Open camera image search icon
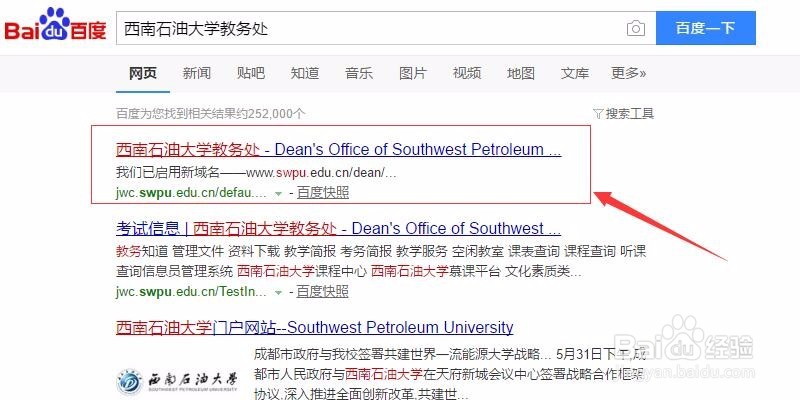The image size is (800, 400). click(x=636, y=28)
